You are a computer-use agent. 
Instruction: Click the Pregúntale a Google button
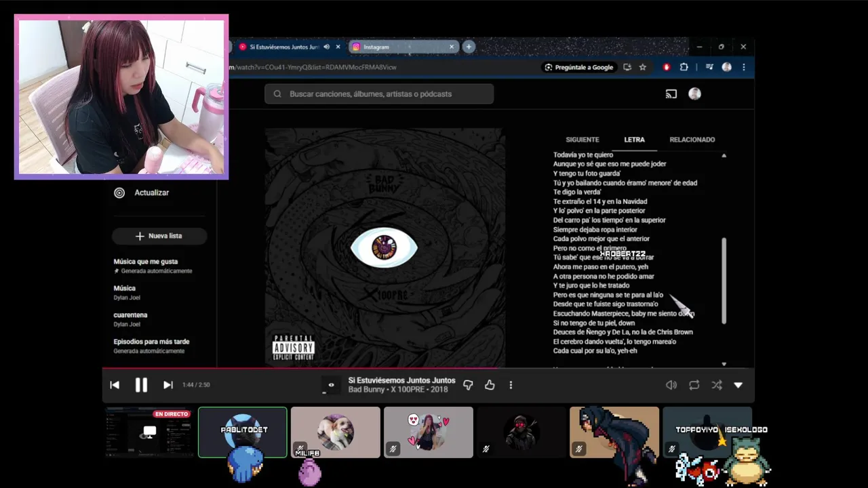pos(578,67)
